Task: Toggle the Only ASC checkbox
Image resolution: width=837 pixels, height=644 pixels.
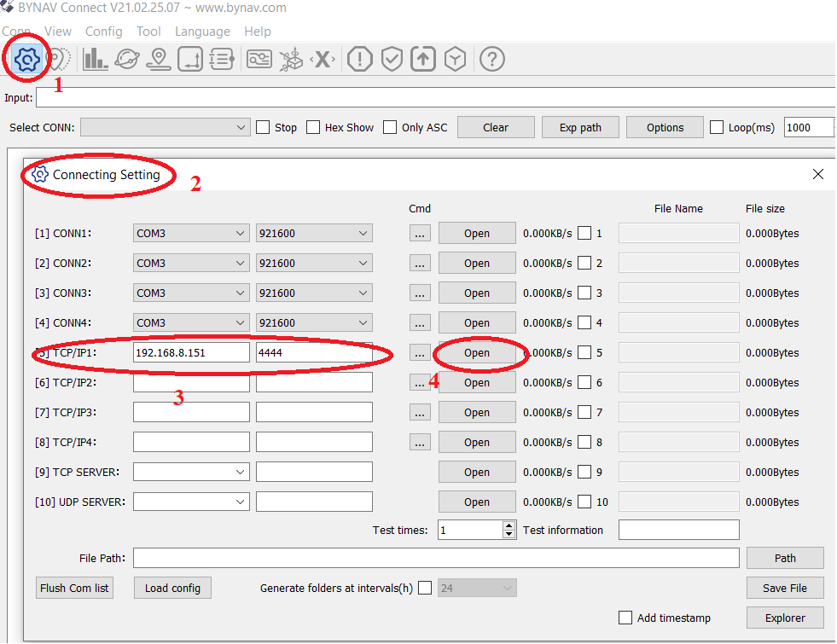Action: [x=390, y=128]
